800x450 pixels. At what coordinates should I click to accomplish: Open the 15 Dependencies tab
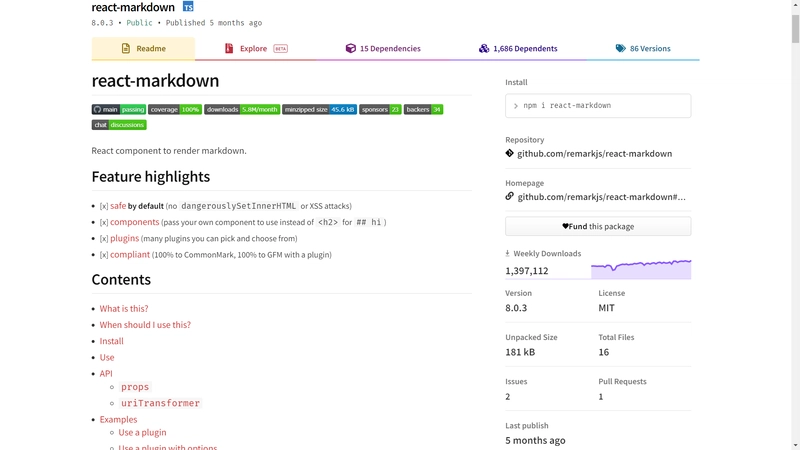tap(383, 48)
